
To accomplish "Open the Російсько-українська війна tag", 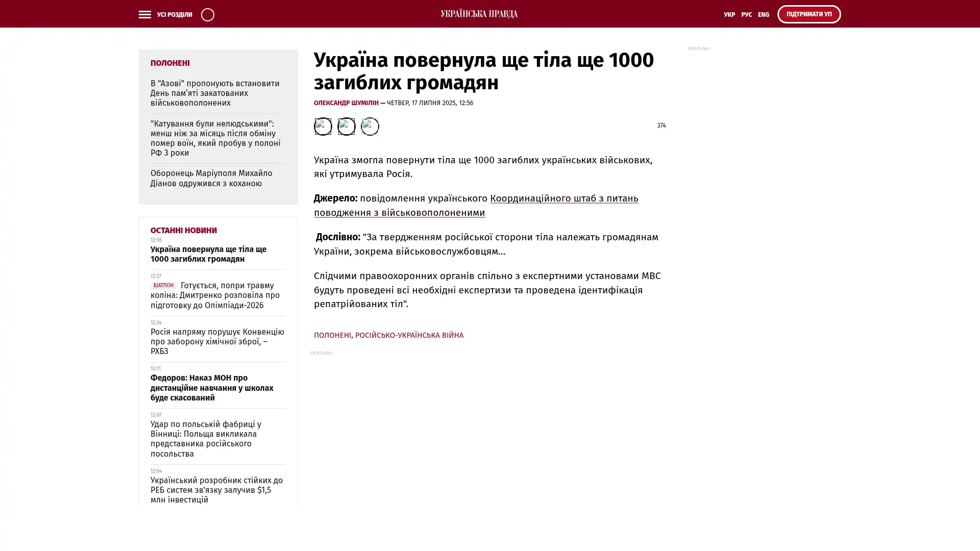I will pos(409,335).
